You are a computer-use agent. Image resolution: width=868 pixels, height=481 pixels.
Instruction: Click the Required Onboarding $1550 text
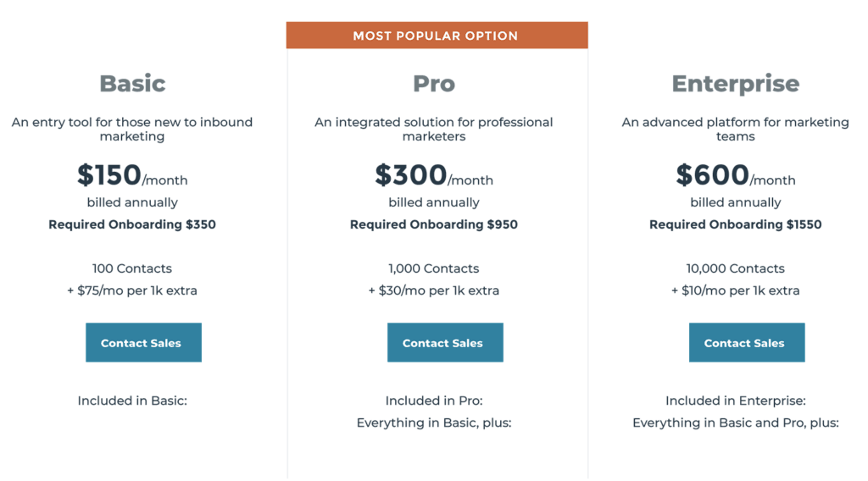[735, 224]
